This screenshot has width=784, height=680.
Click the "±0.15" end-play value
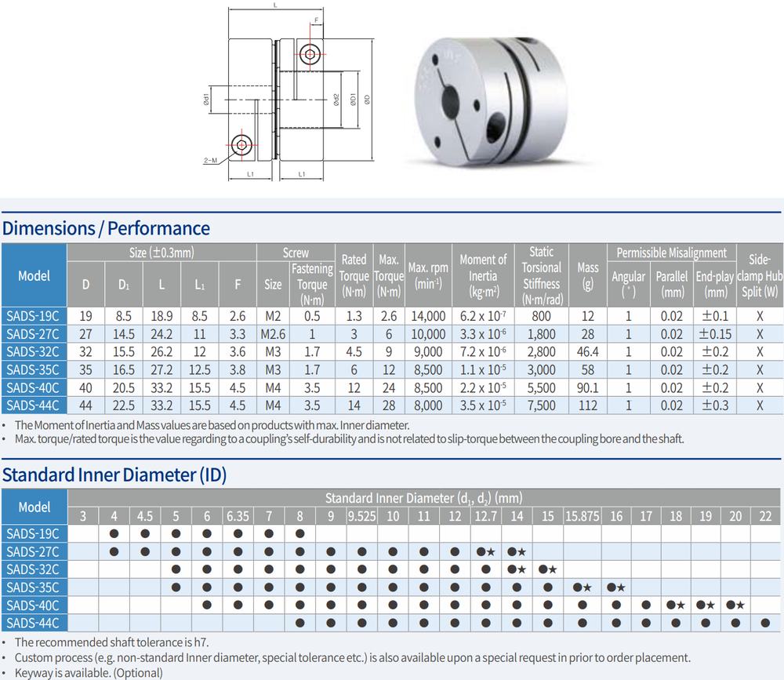tap(715, 334)
